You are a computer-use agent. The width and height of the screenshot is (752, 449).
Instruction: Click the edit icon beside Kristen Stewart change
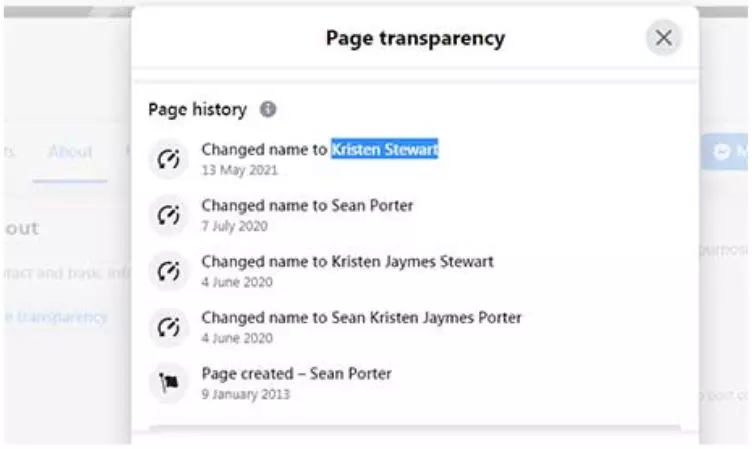pyautogui.click(x=168, y=158)
